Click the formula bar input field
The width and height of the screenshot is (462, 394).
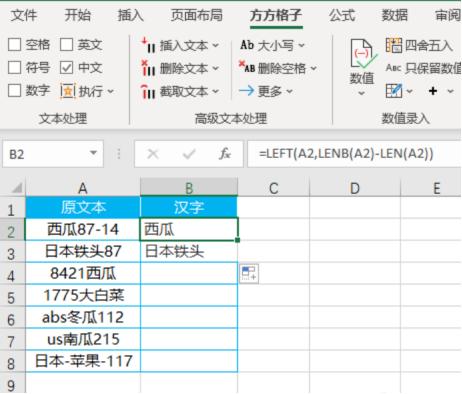354,154
